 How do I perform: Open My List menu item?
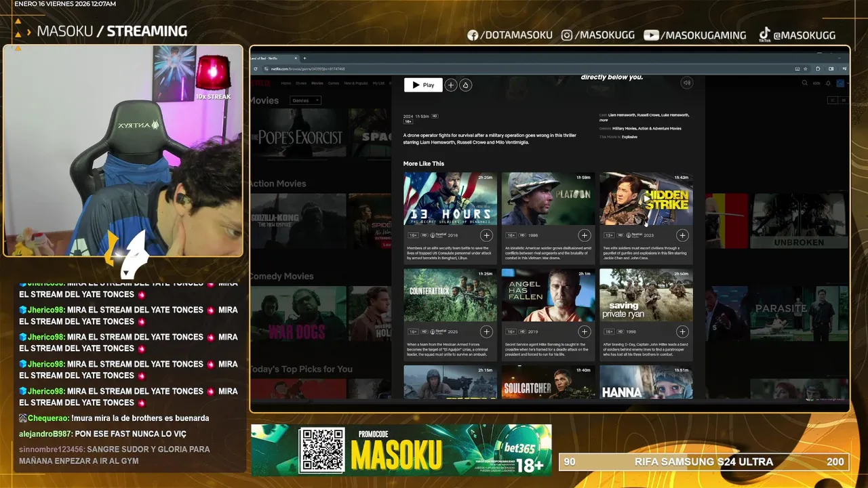[x=378, y=83]
